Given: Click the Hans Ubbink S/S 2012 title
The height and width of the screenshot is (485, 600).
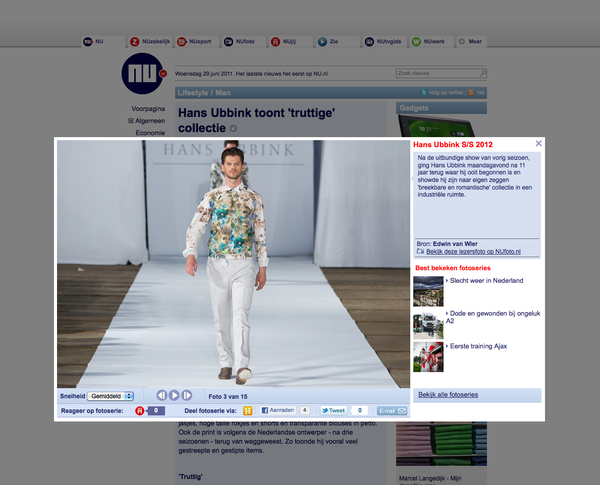Looking at the screenshot, I should tap(453, 145).
